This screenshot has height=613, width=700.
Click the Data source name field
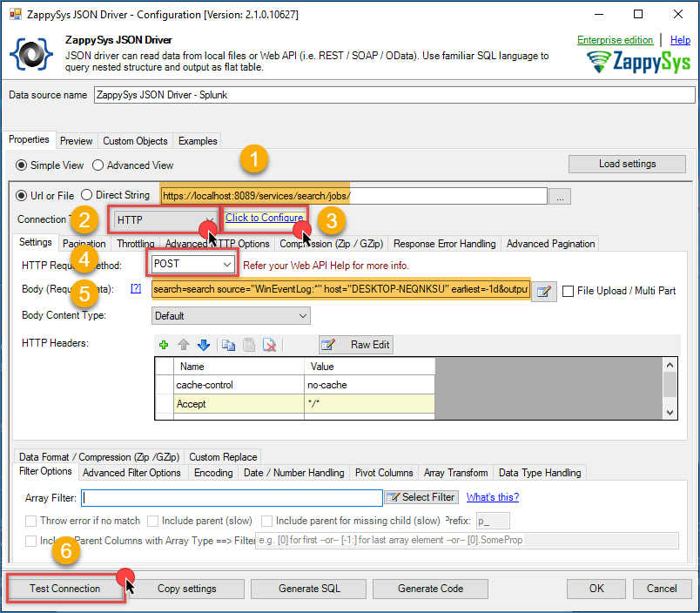click(394, 95)
